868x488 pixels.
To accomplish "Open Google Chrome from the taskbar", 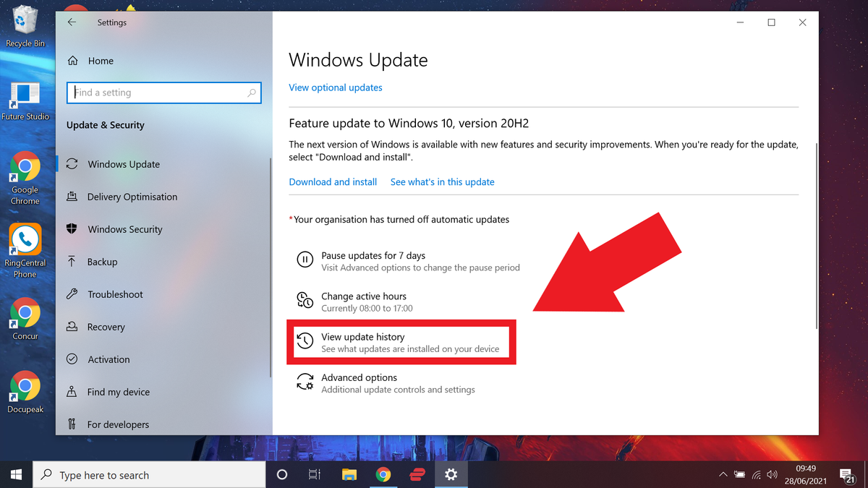I will click(x=383, y=475).
